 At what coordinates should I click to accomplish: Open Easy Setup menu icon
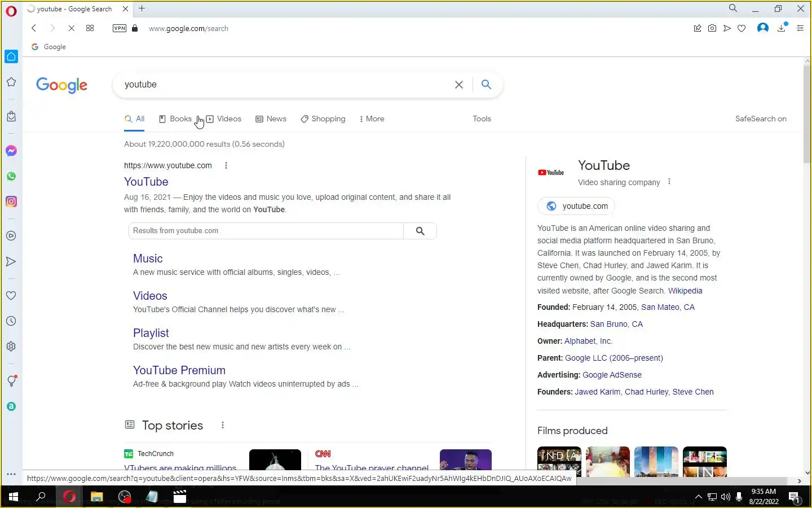click(x=800, y=28)
